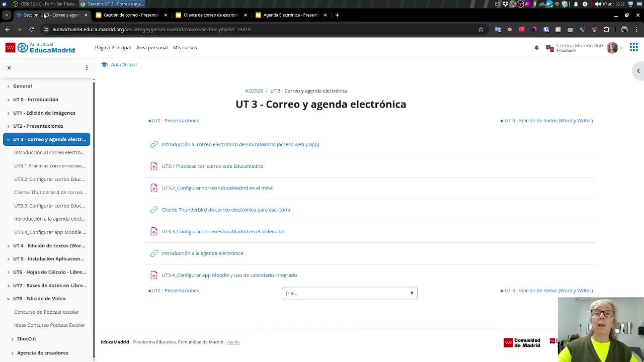Expand UT2 - Presentaciones in sidebar

[x=8, y=126]
